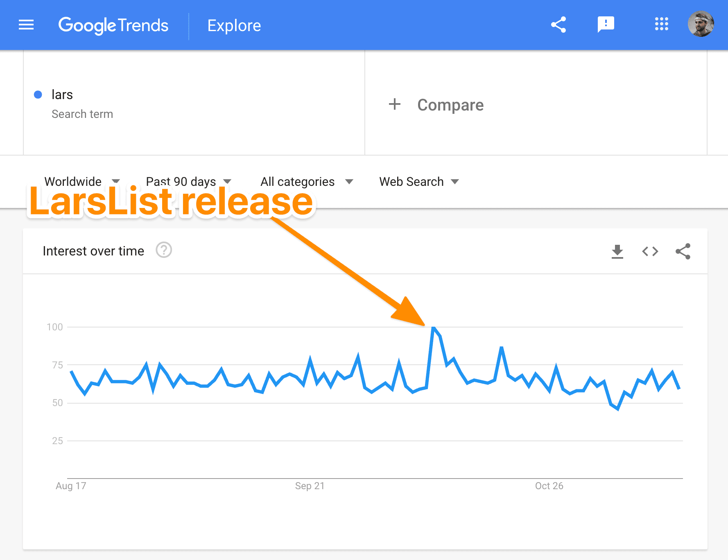Open the account profile picture
The width and height of the screenshot is (728, 560).
(x=701, y=24)
